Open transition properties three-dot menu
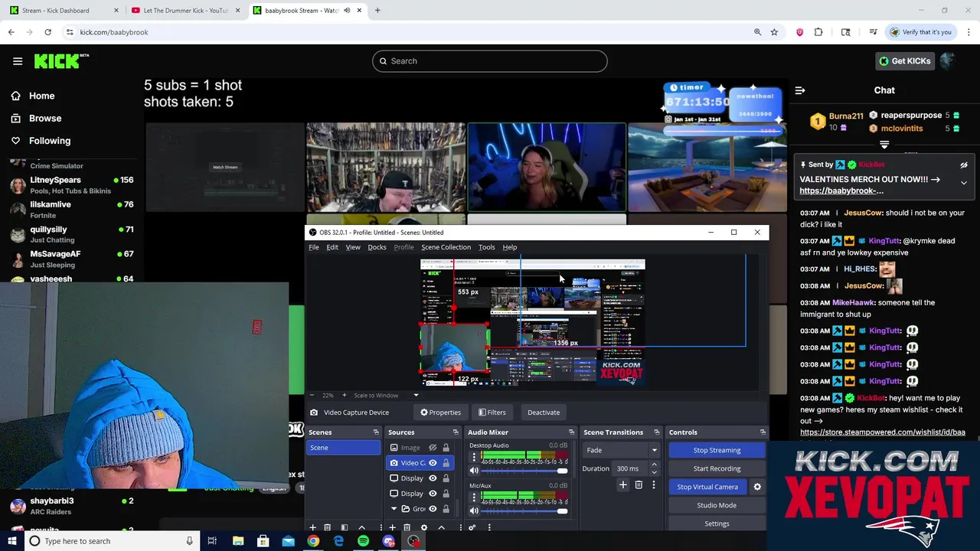The width and height of the screenshot is (980, 551). pyautogui.click(x=653, y=484)
